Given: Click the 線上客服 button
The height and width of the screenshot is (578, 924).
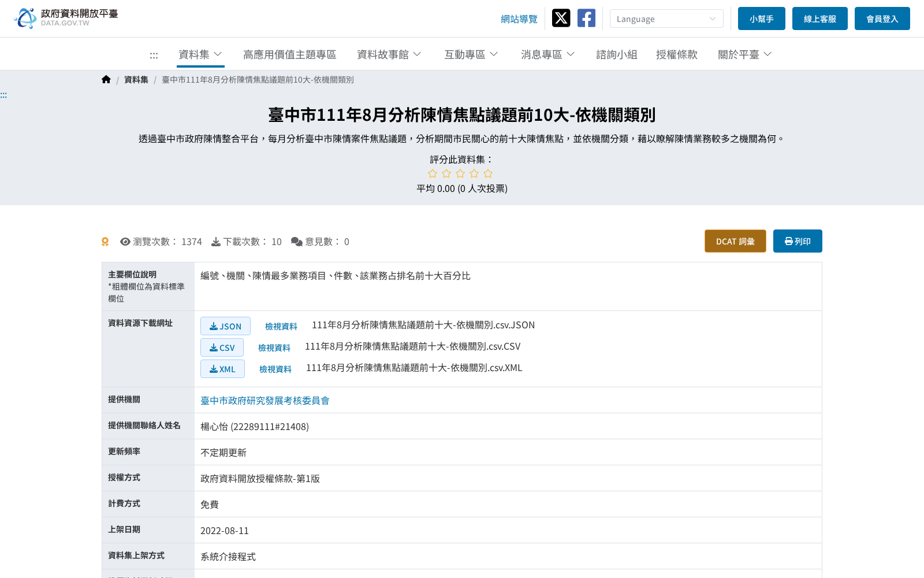Looking at the screenshot, I should click(820, 18).
